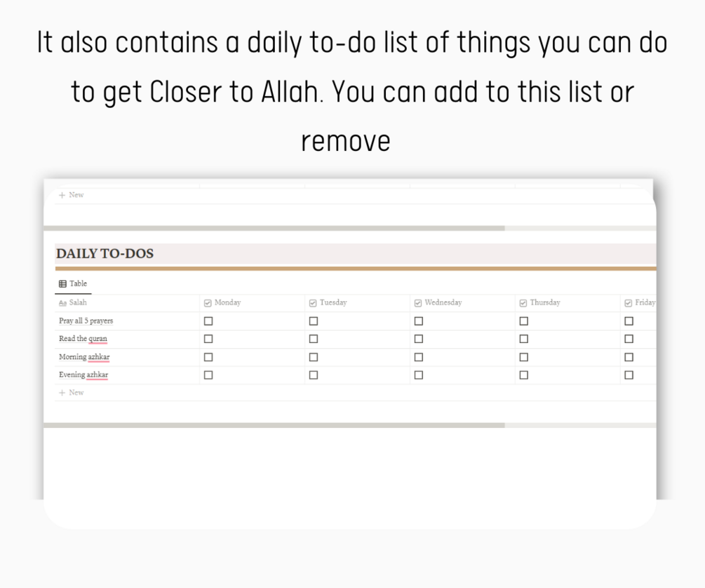Check Wednesday for Morning azhkar

point(419,357)
